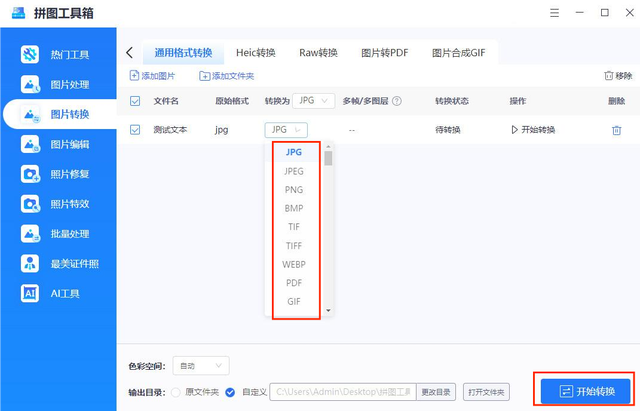Viewport: 640px width, 411px height.
Task: Delete the 测试文本 row with trash icon
Action: 616,130
